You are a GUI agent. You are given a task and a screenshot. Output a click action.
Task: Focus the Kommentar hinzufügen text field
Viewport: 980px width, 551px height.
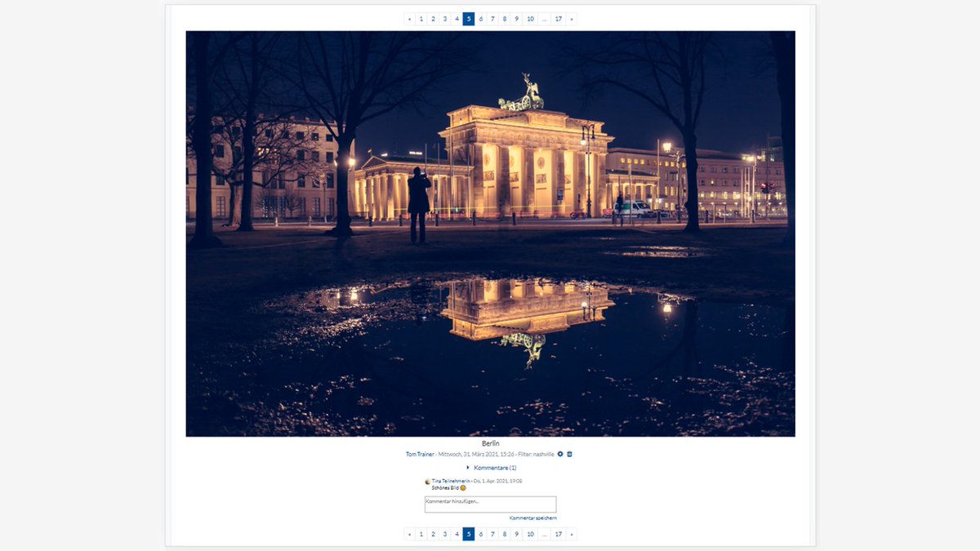(x=490, y=504)
